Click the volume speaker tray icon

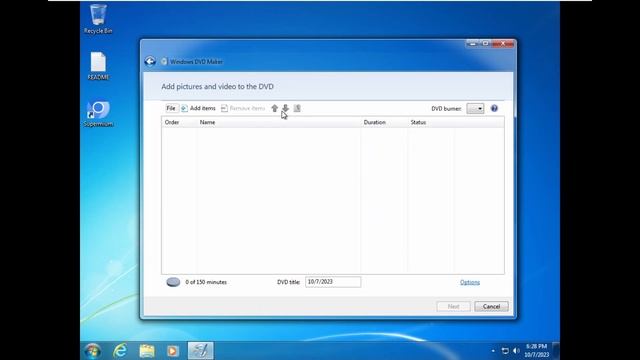pyautogui.click(x=516, y=351)
